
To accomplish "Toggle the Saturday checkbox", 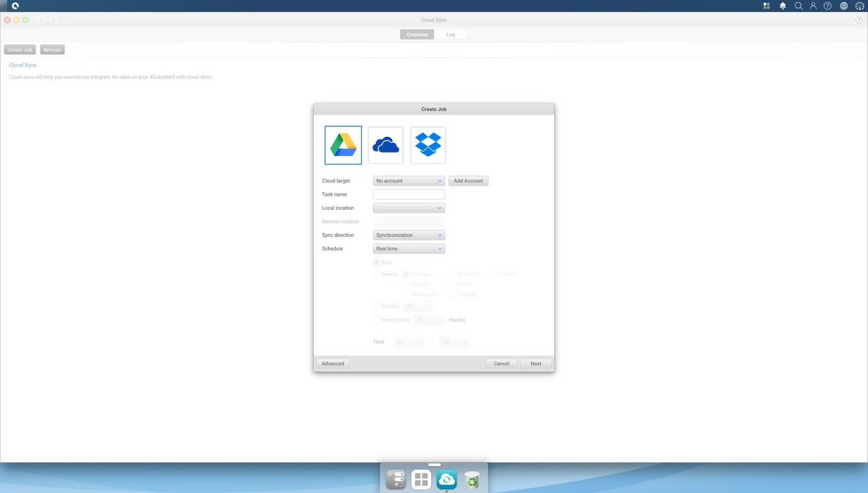I will tap(452, 295).
